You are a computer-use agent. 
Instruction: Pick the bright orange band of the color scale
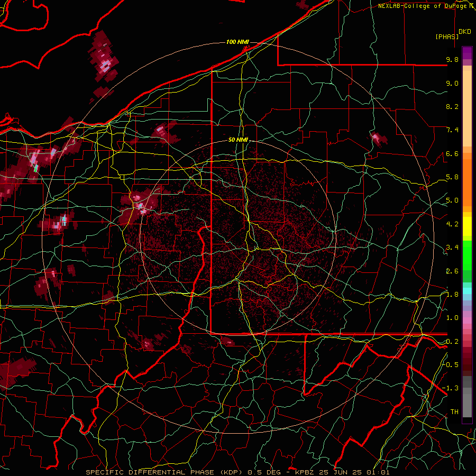tap(467, 182)
